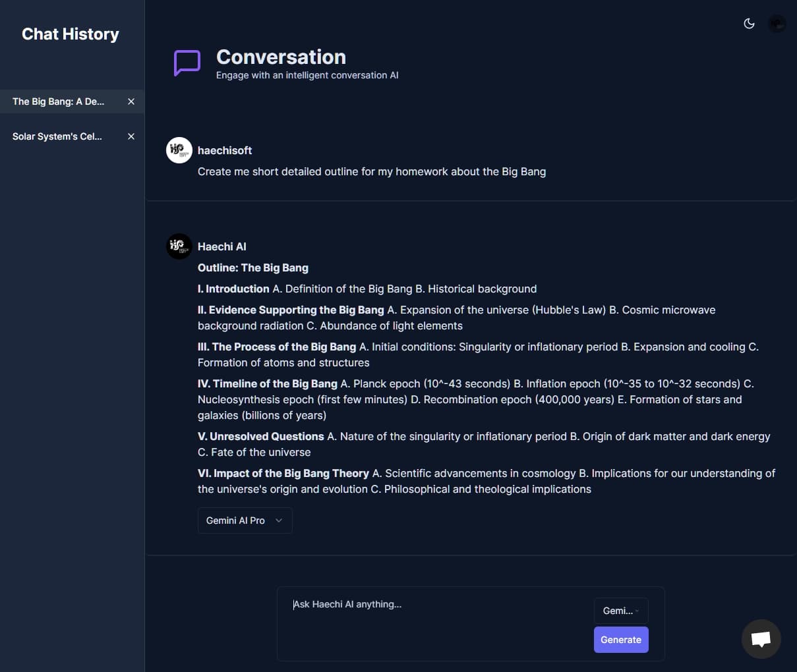Close 'The Big Bang' conversation with its X
Screen dimensions: 797x672
pyautogui.click(x=131, y=101)
